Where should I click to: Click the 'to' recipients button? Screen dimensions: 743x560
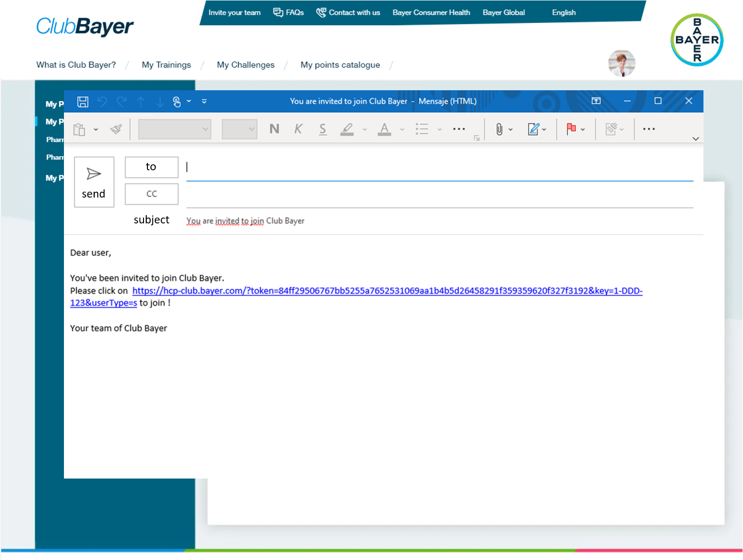click(x=152, y=167)
